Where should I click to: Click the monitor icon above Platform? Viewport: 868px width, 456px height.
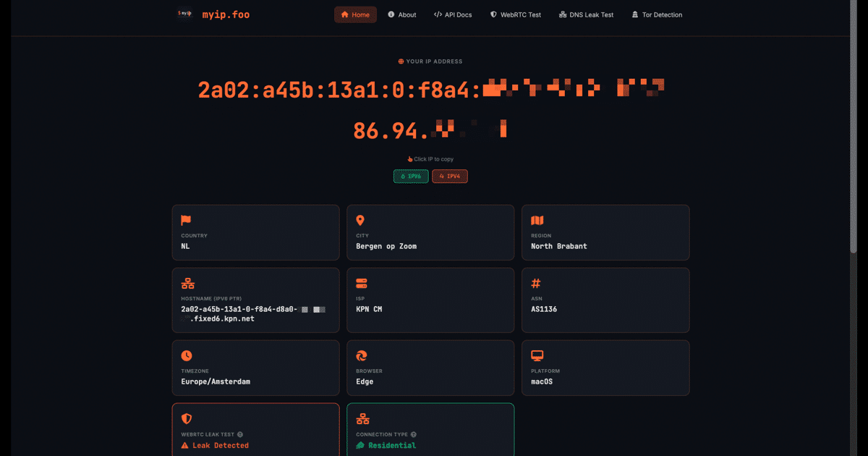coord(536,355)
